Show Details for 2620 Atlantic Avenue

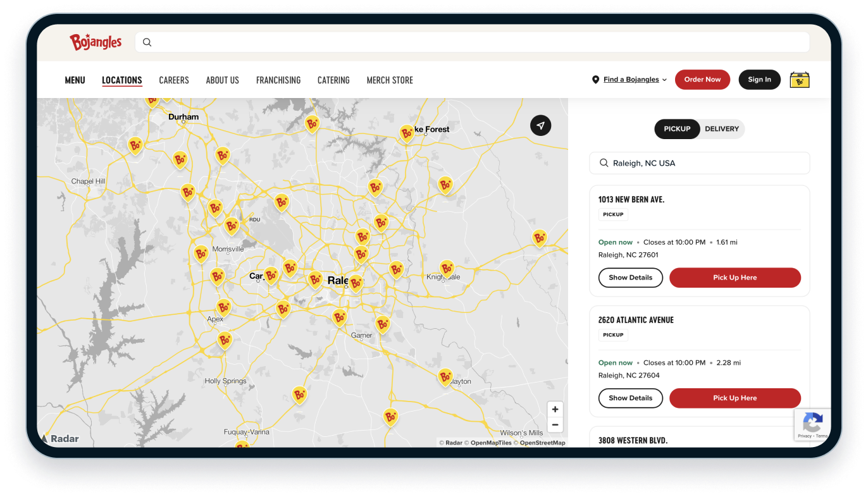pos(630,398)
